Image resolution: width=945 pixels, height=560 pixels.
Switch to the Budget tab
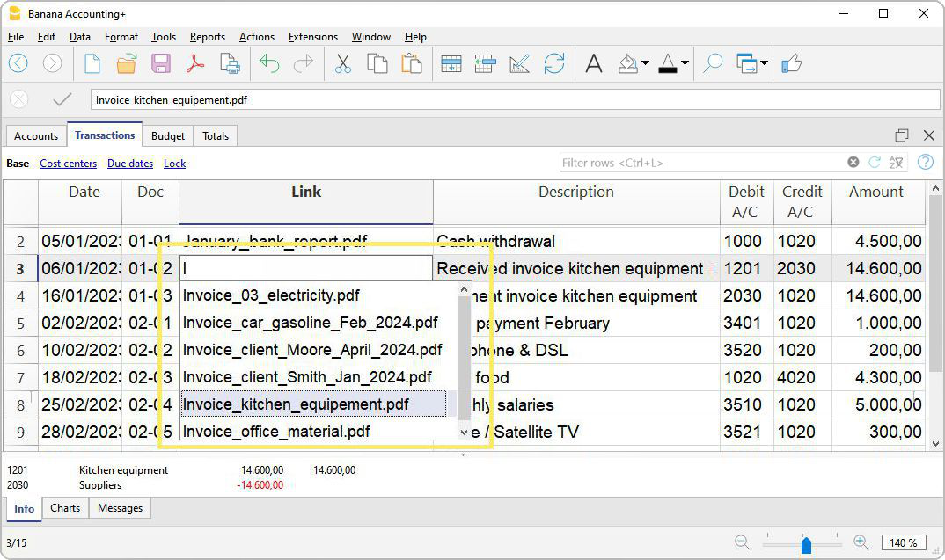168,136
